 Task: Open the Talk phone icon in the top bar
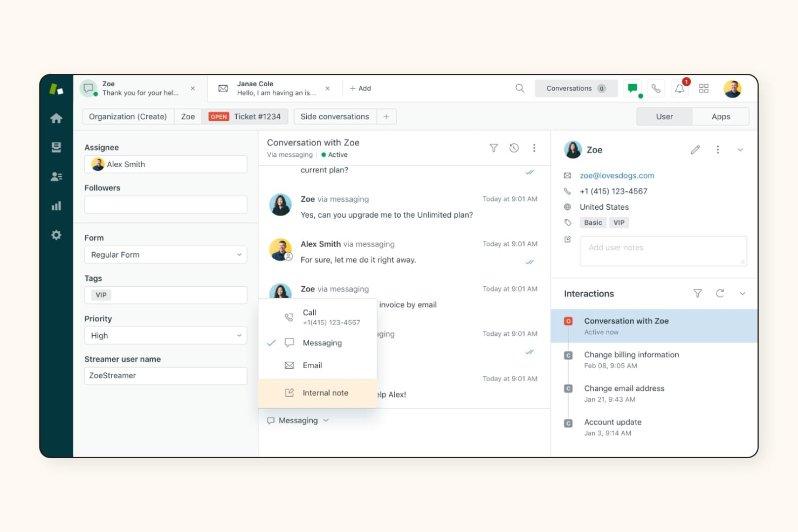(656, 88)
